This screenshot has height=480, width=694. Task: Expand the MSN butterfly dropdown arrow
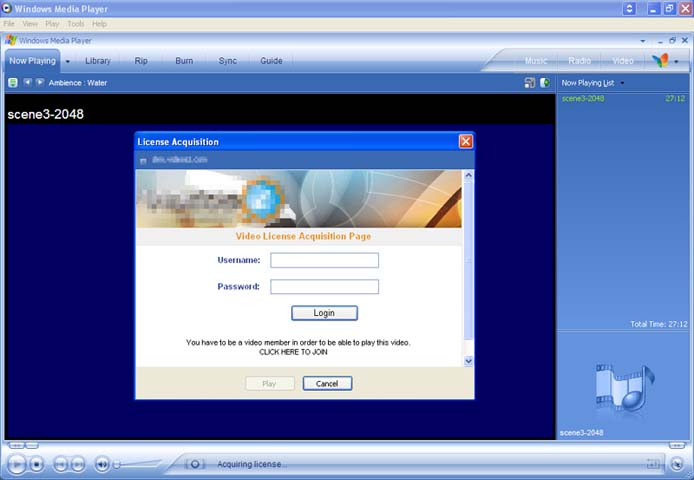coord(676,62)
